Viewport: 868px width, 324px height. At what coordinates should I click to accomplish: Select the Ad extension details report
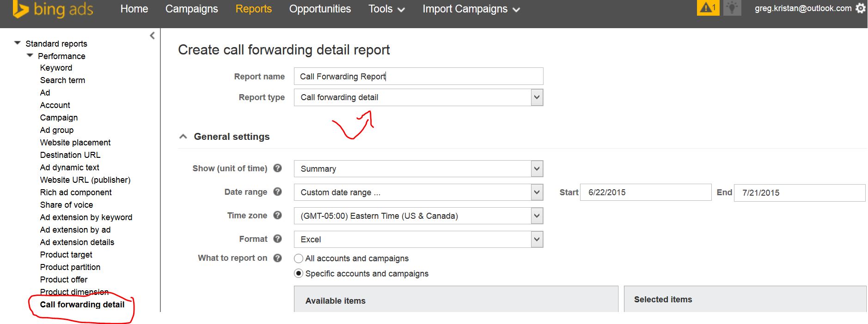point(77,242)
